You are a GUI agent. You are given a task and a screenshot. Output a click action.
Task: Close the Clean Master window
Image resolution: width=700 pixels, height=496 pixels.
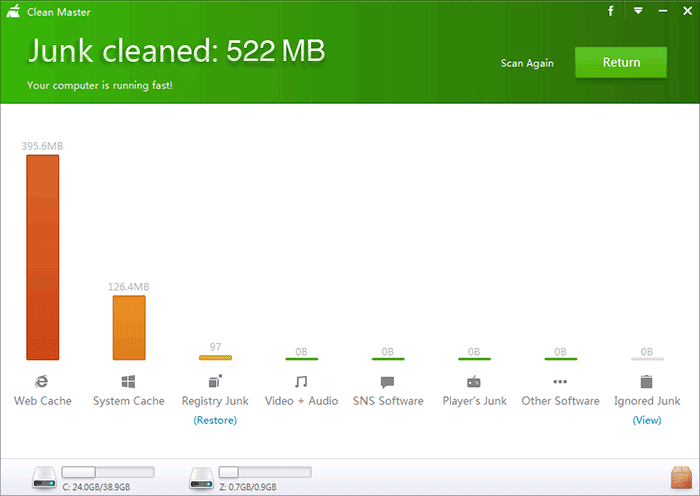pyautogui.click(x=688, y=11)
